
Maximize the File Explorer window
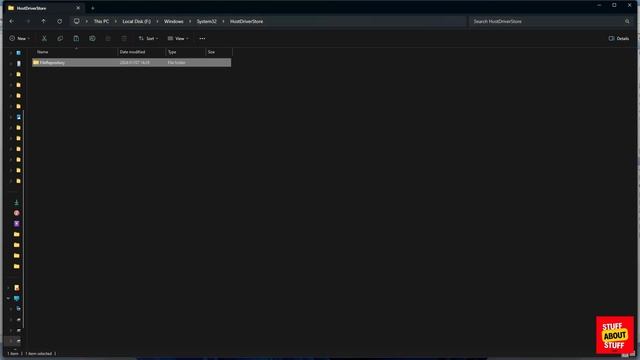point(614,5)
